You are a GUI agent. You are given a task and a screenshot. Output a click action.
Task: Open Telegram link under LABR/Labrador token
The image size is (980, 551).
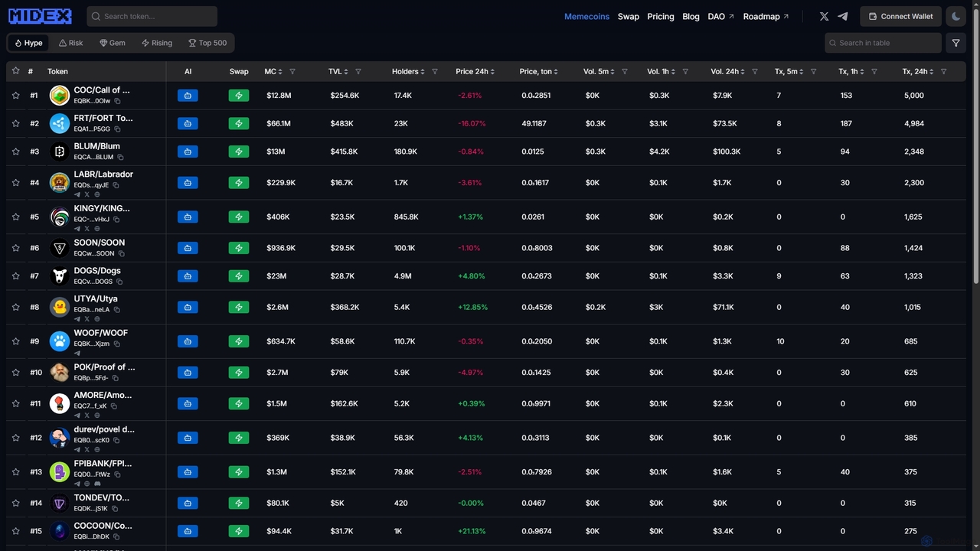(77, 194)
